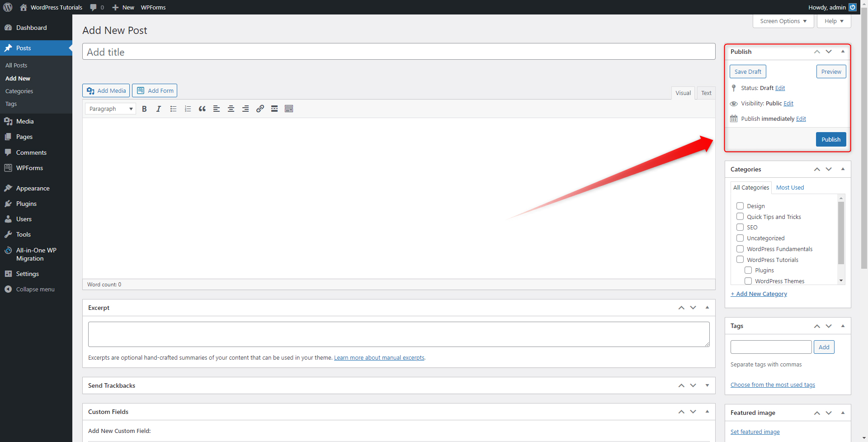Check WordPress Themes subcategory

click(x=748, y=281)
